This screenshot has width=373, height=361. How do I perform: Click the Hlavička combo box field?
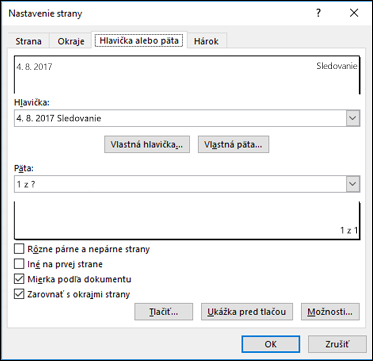[187, 118]
